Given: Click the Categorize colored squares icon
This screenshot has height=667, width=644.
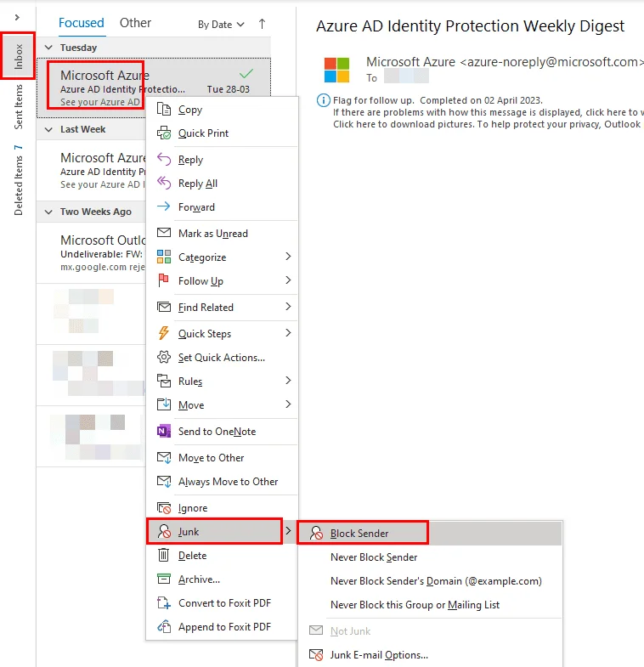Looking at the screenshot, I should point(164,257).
